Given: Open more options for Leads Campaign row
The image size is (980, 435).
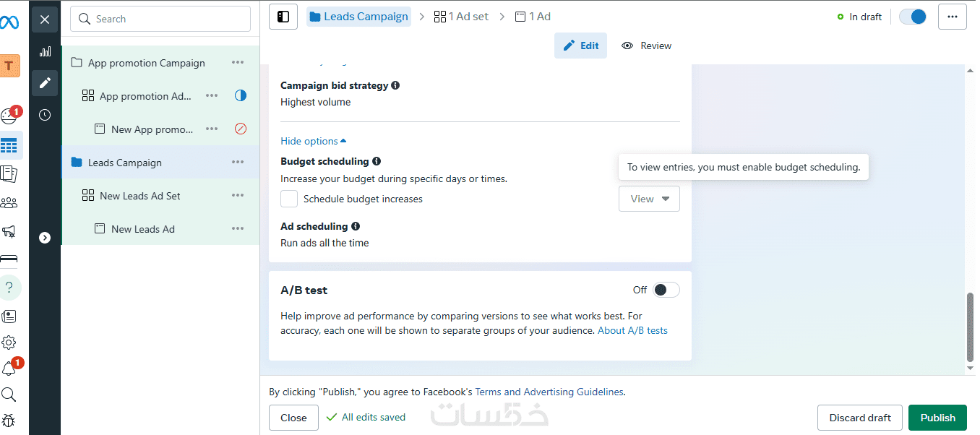Looking at the screenshot, I should [238, 163].
